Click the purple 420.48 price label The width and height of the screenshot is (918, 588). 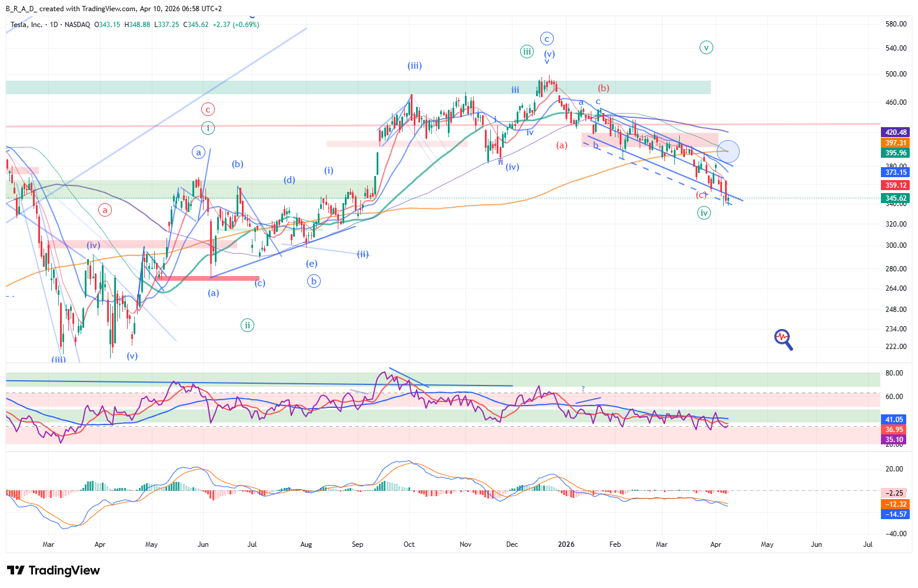(896, 132)
